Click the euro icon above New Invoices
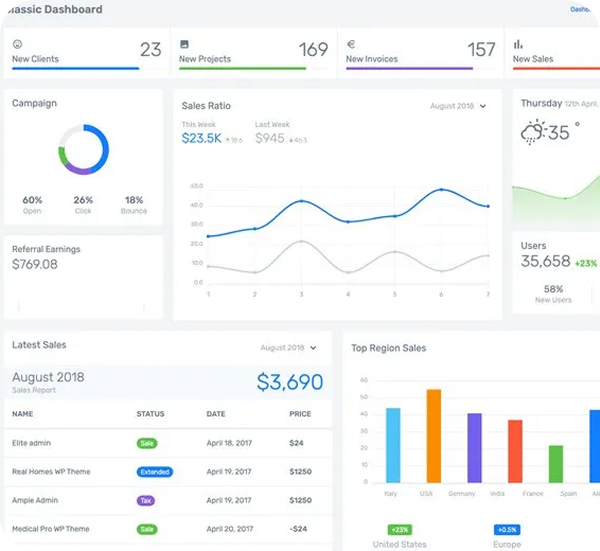 click(351, 45)
